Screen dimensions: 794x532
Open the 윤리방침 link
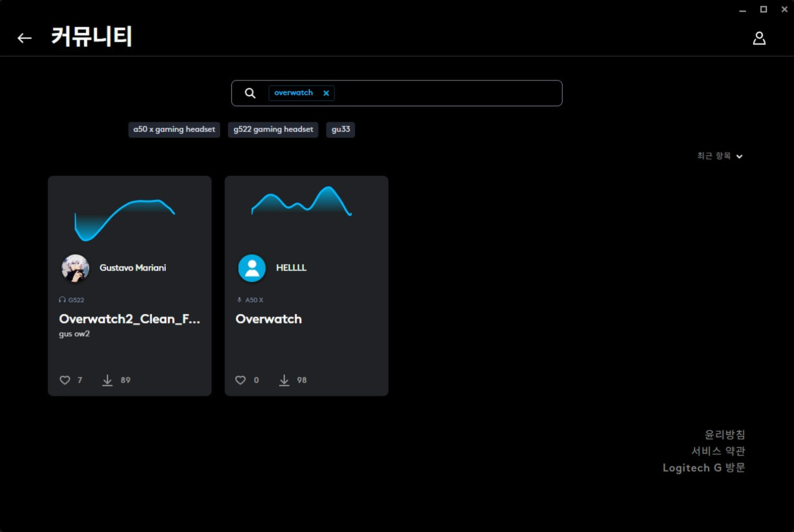point(725,435)
